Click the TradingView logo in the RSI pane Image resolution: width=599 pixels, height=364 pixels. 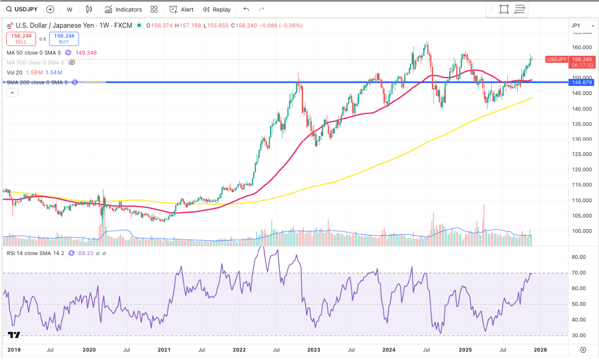(14, 336)
